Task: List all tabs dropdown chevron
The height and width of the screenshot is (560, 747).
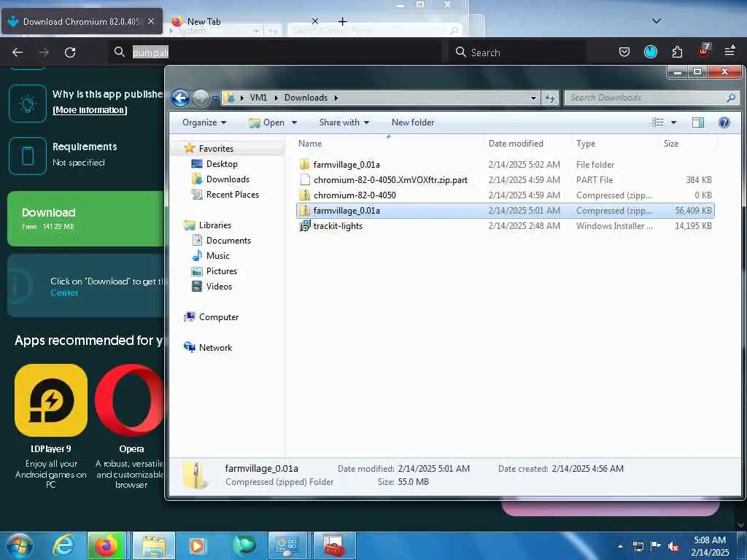Action: [657, 21]
